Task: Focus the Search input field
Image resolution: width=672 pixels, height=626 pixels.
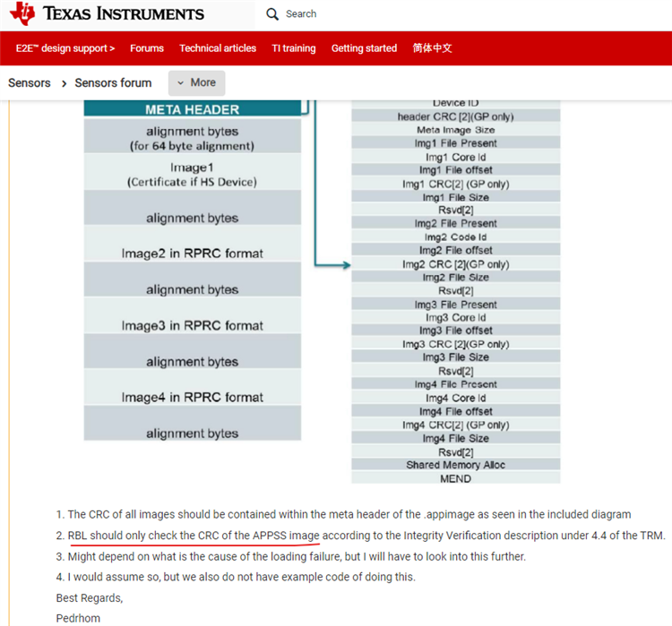Action: click(301, 14)
